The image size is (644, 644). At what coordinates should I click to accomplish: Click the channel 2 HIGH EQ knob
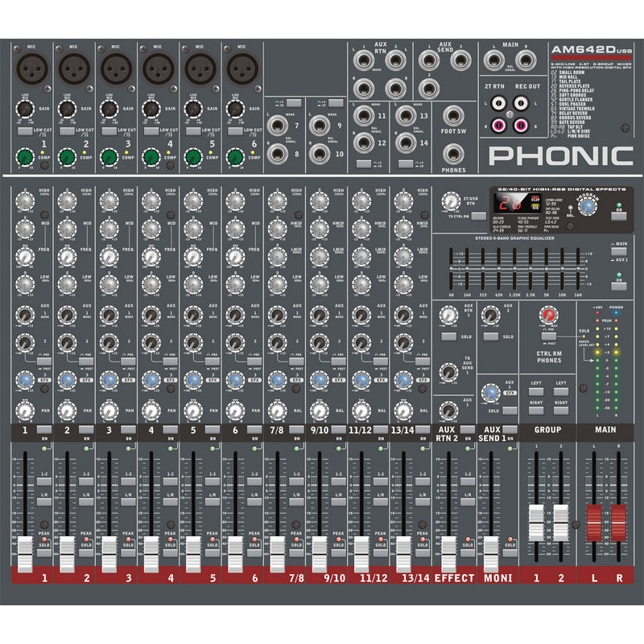(67, 201)
